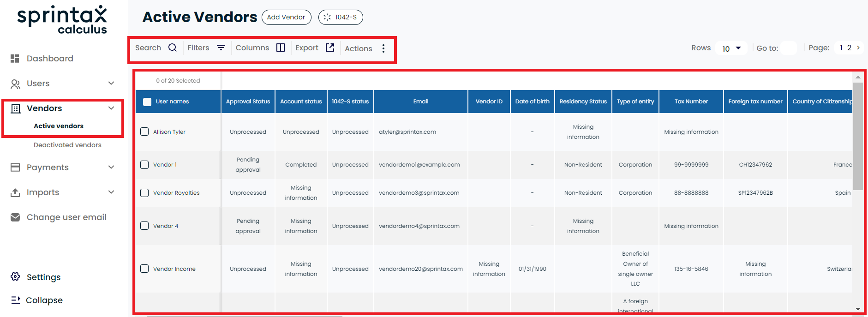Click the Columns layout icon
This screenshot has height=317, width=868.
point(281,48)
